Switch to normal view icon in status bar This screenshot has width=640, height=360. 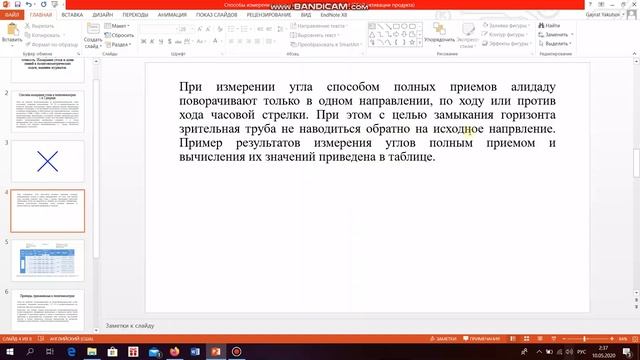coord(513,339)
